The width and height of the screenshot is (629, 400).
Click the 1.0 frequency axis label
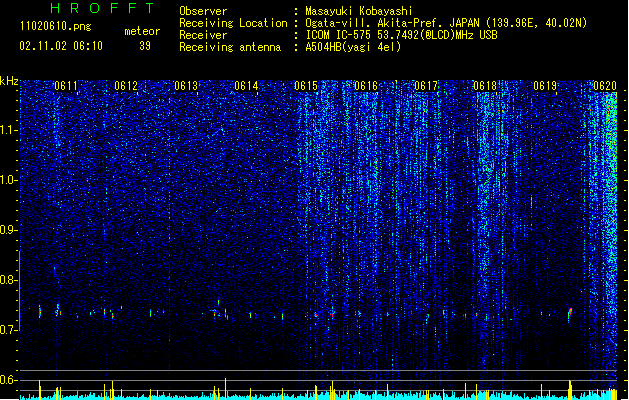pos(8,180)
